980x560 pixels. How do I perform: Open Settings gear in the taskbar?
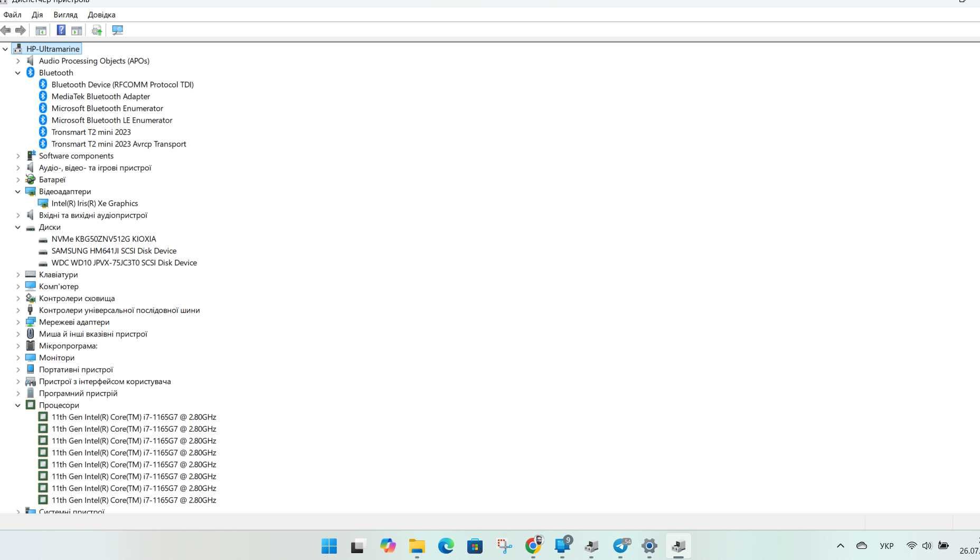click(x=649, y=546)
